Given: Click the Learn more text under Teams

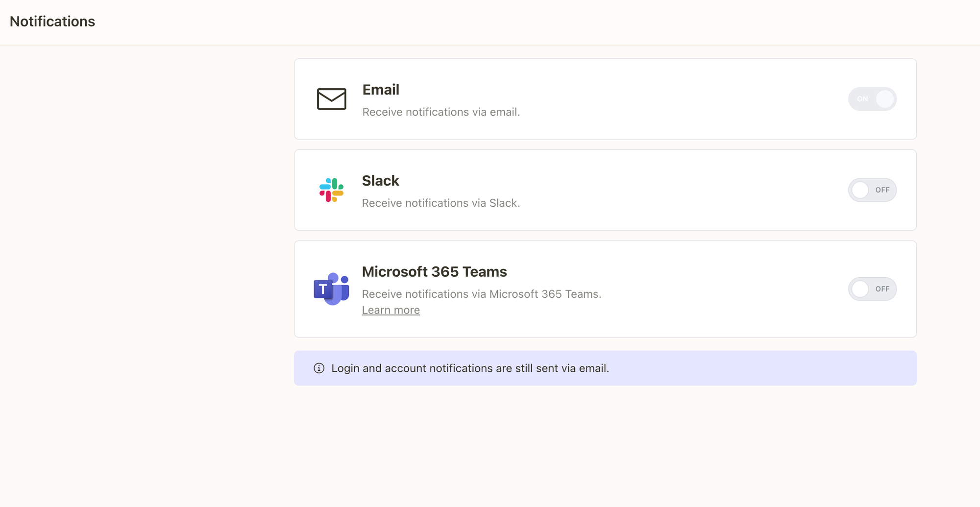Looking at the screenshot, I should pos(391,310).
